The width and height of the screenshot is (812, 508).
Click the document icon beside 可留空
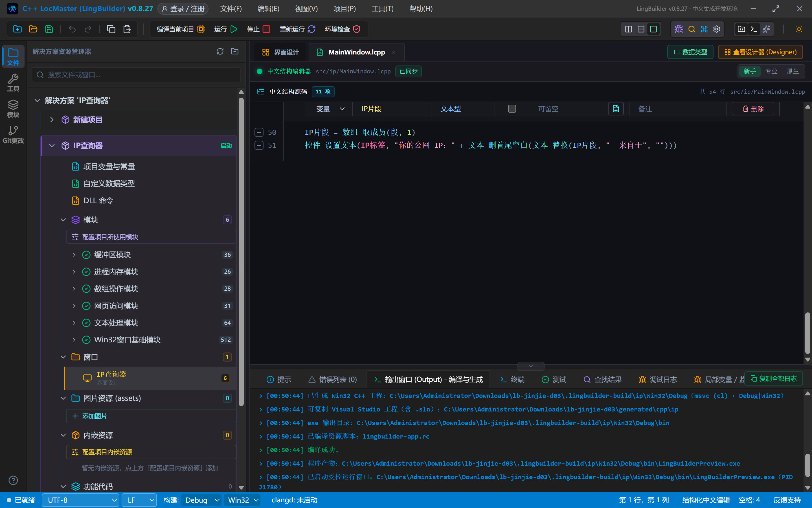click(x=616, y=109)
